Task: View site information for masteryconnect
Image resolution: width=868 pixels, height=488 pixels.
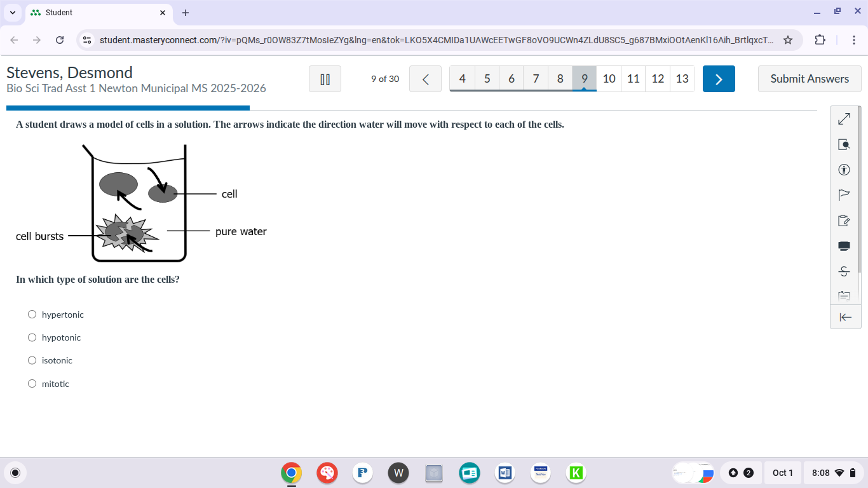Action: 88,40
